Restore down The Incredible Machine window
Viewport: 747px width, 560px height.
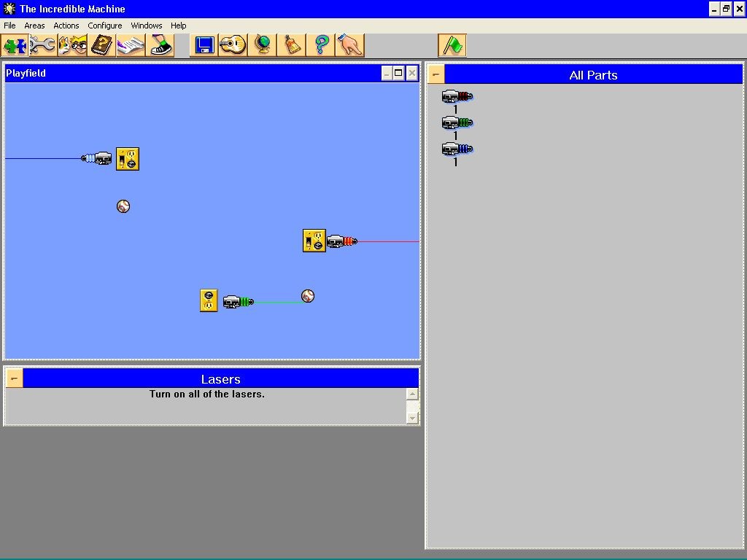pos(726,9)
